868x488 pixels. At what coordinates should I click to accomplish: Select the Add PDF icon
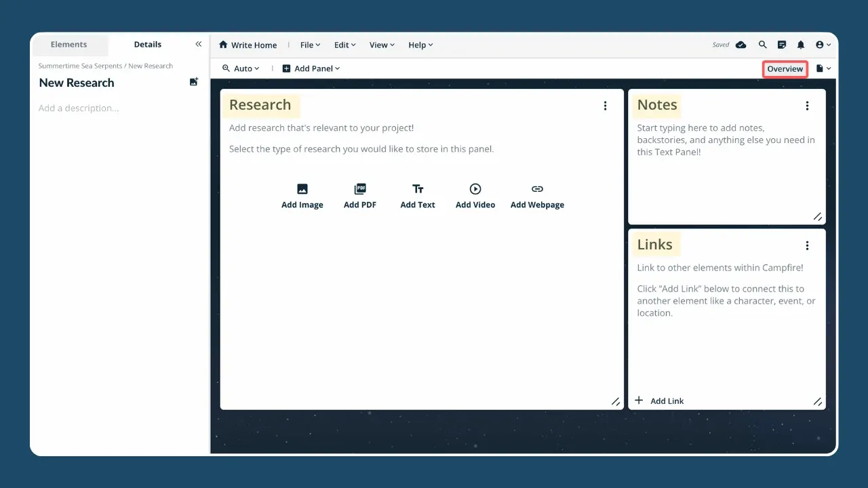pos(360,188)
